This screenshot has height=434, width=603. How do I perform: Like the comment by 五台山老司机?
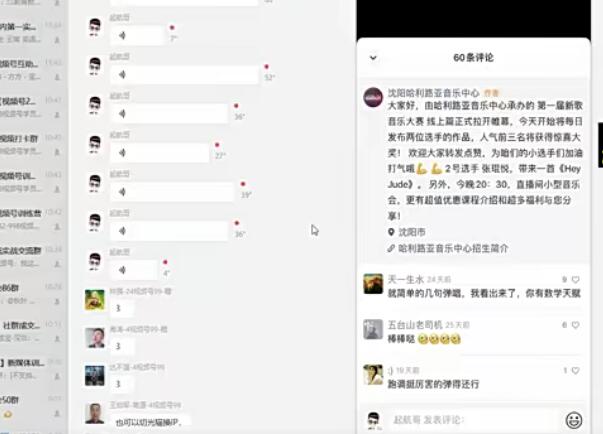[x=575, y=325]
